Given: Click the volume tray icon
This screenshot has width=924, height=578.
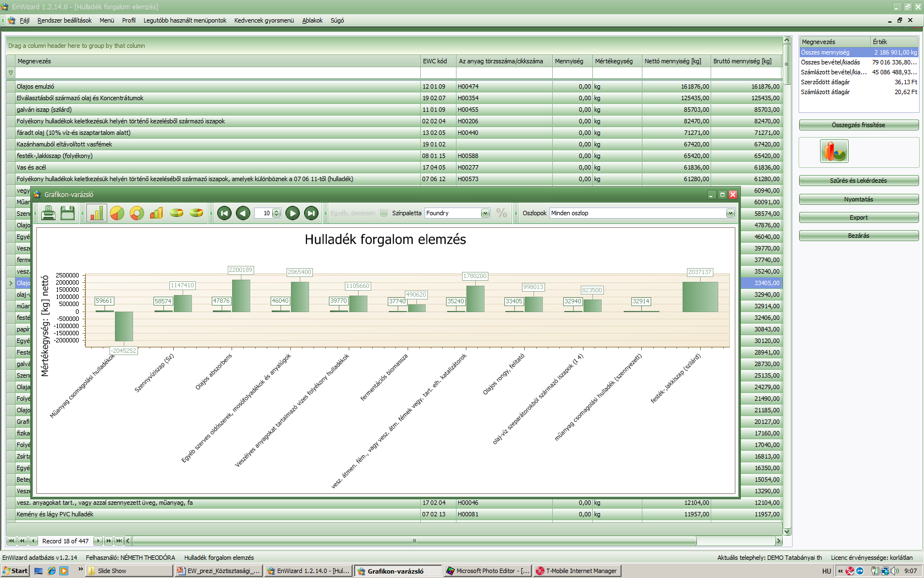Looking at the screenshot, I should tap(895, 571).
